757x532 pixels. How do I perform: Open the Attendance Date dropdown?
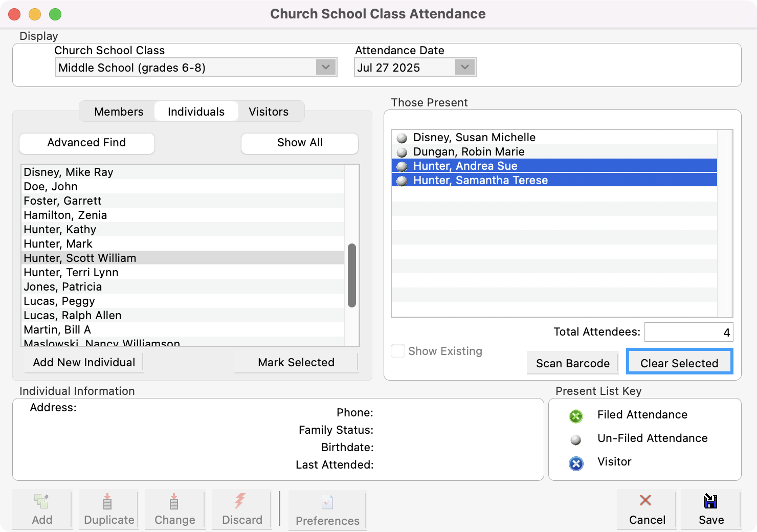(x=464, y=67)
